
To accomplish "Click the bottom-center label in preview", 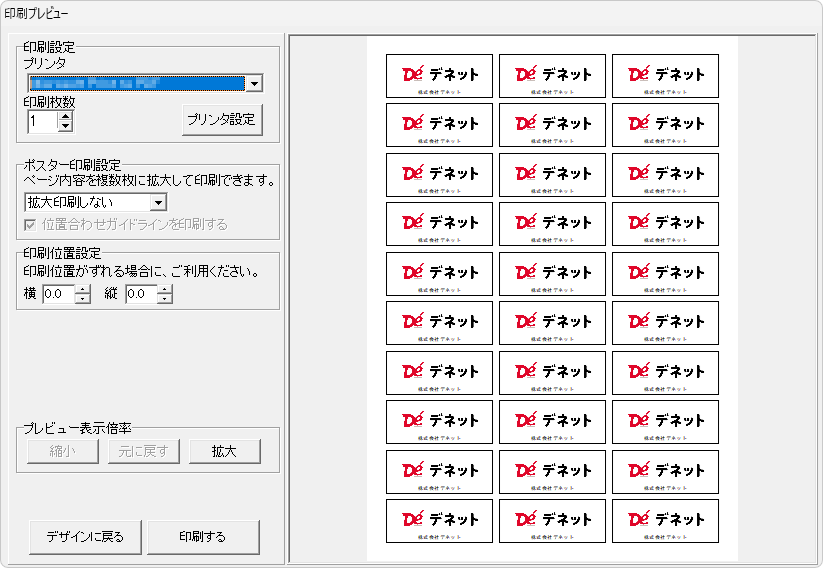I will (x=552, y=521).
